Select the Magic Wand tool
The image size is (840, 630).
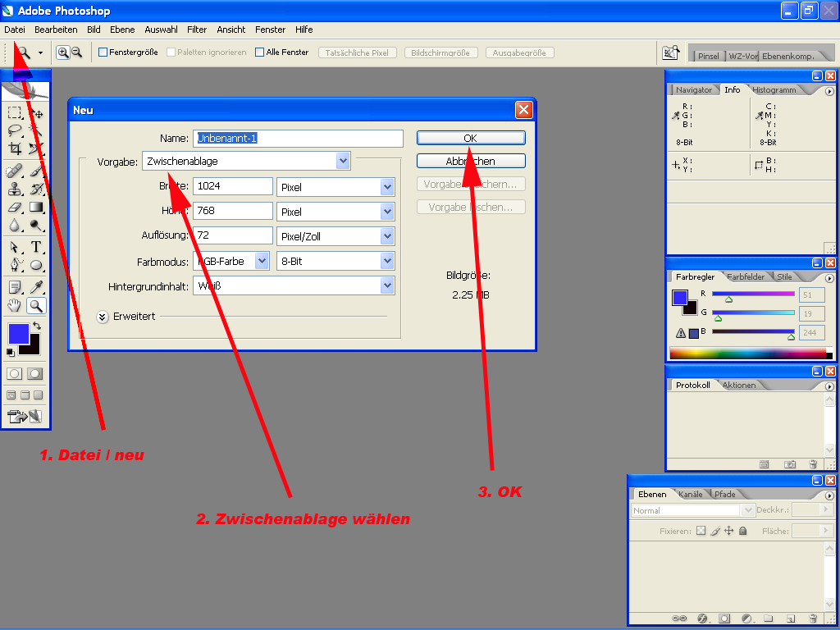point(36,130)
